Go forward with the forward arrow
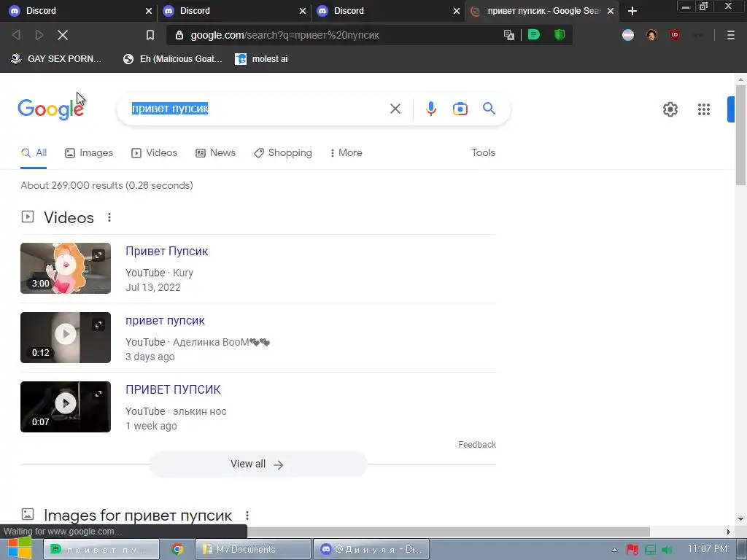Viewport: 747px width, 560px height. click(39, 35)
